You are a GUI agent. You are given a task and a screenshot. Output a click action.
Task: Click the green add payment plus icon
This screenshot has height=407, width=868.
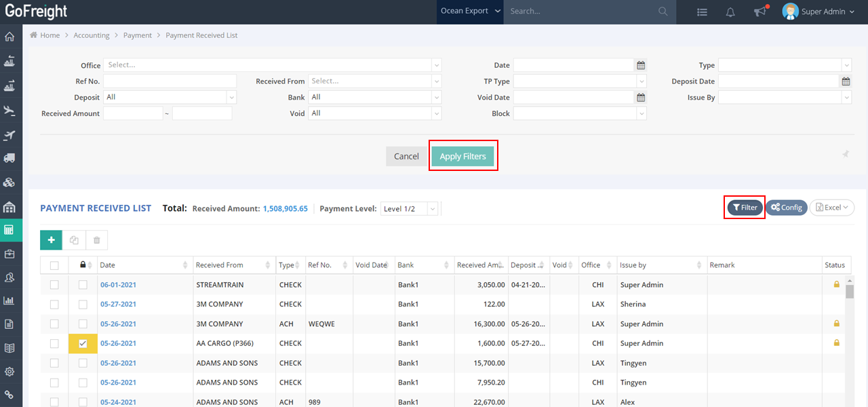pos(51,240)
